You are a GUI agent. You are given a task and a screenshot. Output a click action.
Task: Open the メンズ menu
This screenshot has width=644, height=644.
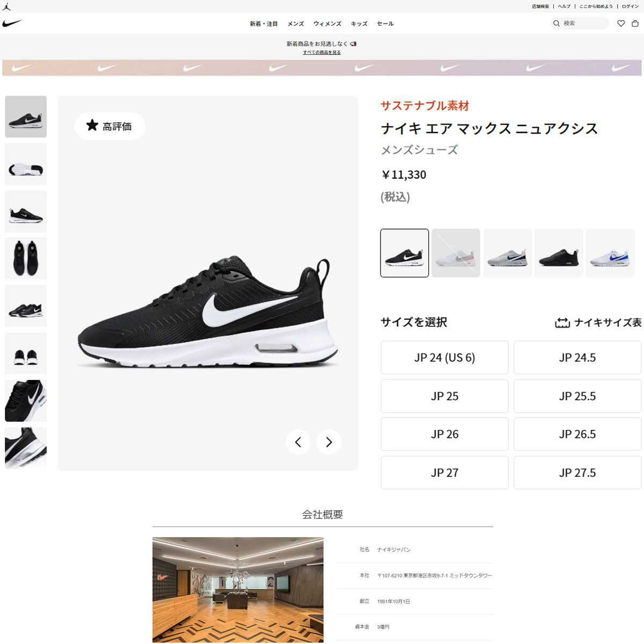click(296, 24)
